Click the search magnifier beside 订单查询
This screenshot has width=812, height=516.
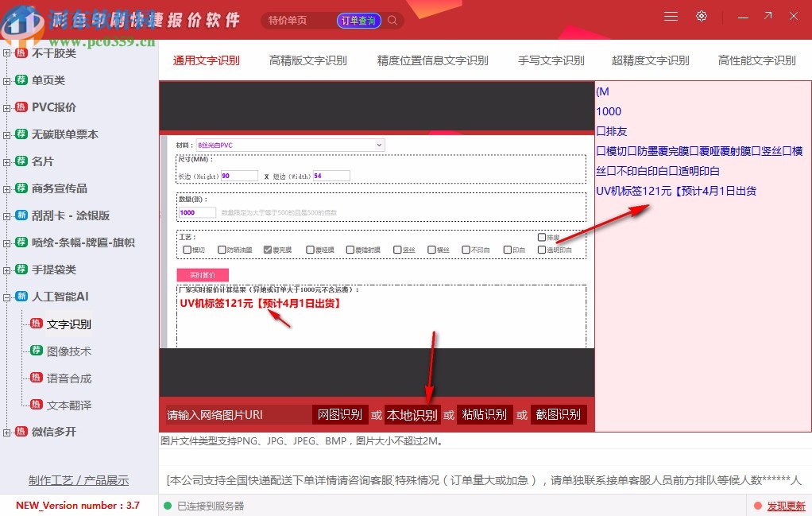point(392,20)
